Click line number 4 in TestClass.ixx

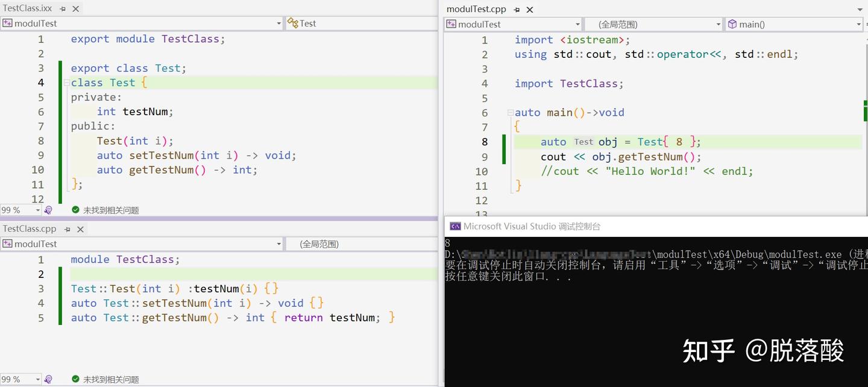click(x=41, y=83)
